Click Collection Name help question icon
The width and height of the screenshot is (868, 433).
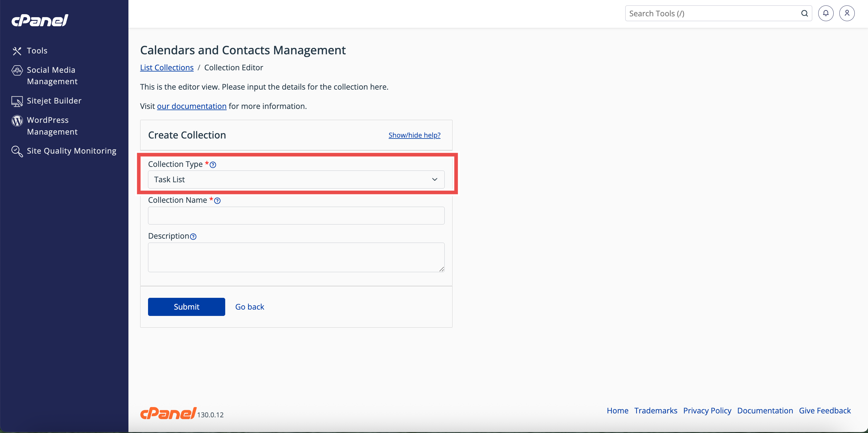[x=217, y=201]
